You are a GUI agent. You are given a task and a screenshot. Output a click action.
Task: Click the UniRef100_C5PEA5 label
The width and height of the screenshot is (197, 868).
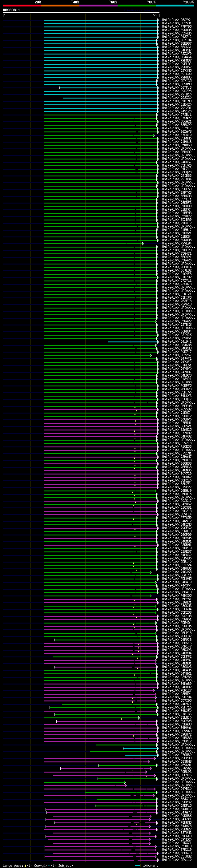177,406
